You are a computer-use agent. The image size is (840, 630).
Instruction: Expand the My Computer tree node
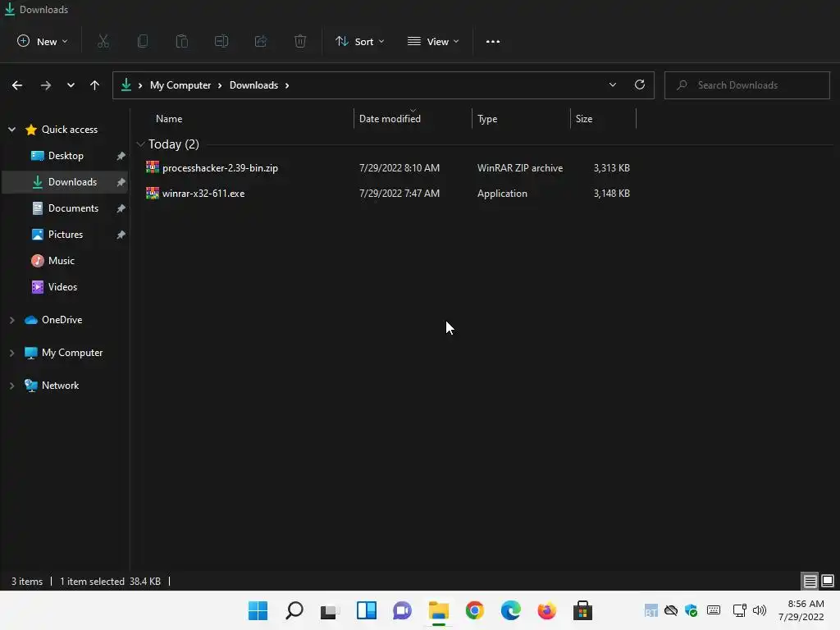pos(11,353)
